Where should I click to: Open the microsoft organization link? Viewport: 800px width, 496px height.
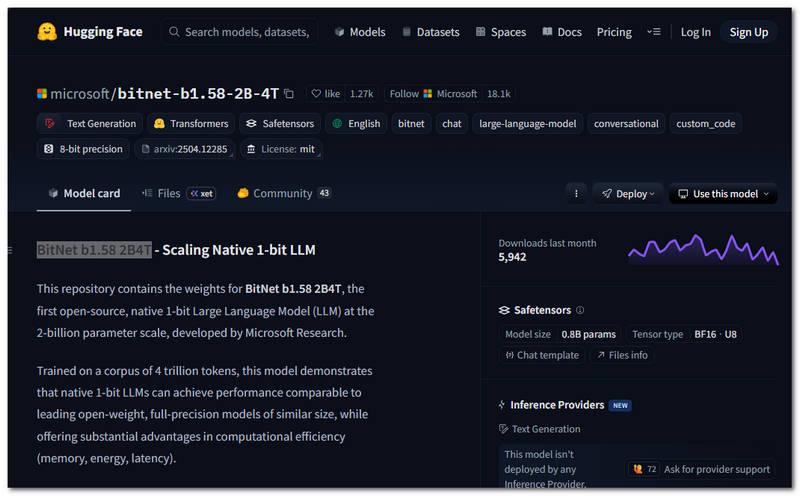80,94
